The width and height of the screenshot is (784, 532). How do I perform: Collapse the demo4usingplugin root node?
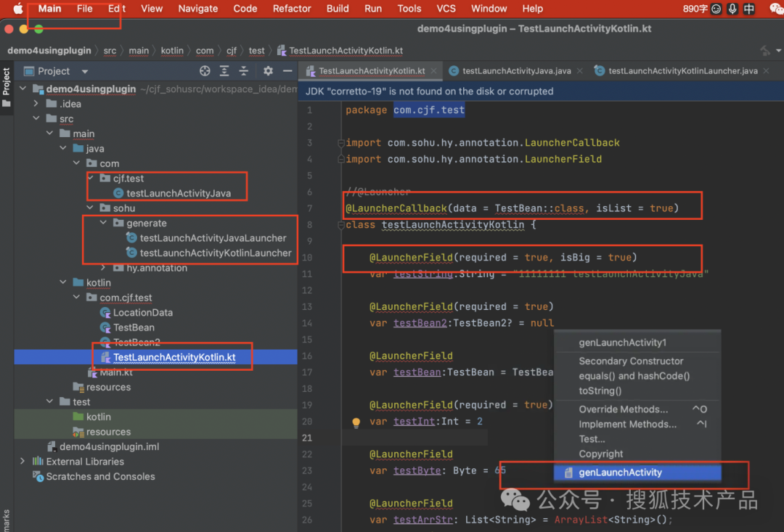coord(23,89)
